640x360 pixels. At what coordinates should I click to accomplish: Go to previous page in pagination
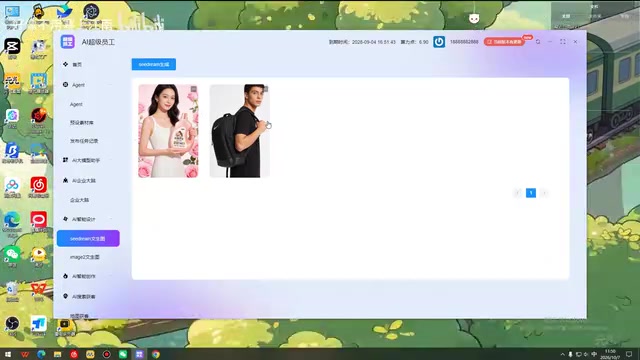(518, 193)
